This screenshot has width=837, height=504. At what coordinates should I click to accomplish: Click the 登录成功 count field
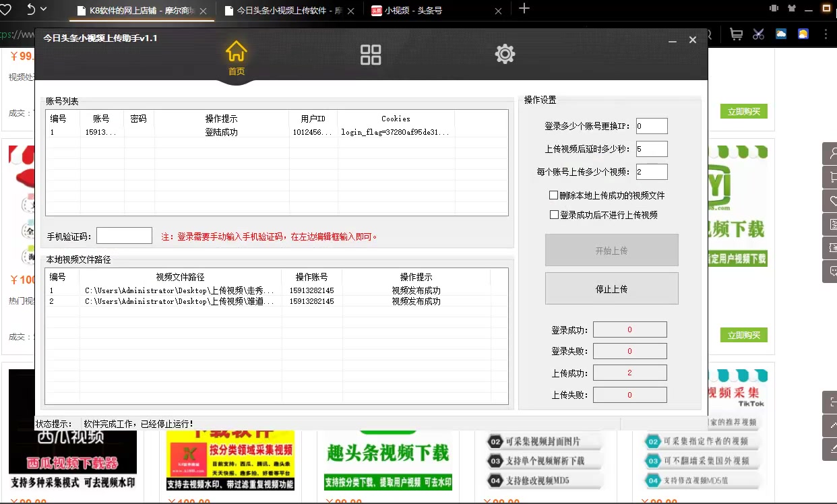coord(629,329)
